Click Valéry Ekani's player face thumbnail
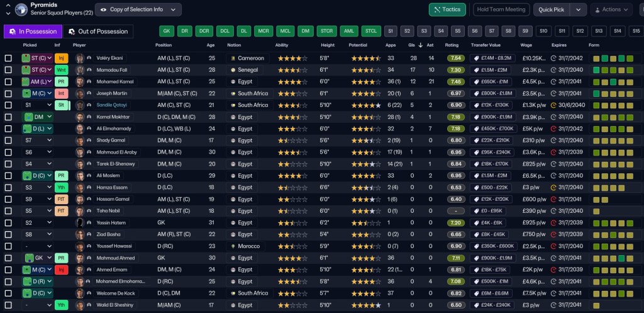Image resolution: width=644 pixels, height=313 pixels. [x=80, y=58]
